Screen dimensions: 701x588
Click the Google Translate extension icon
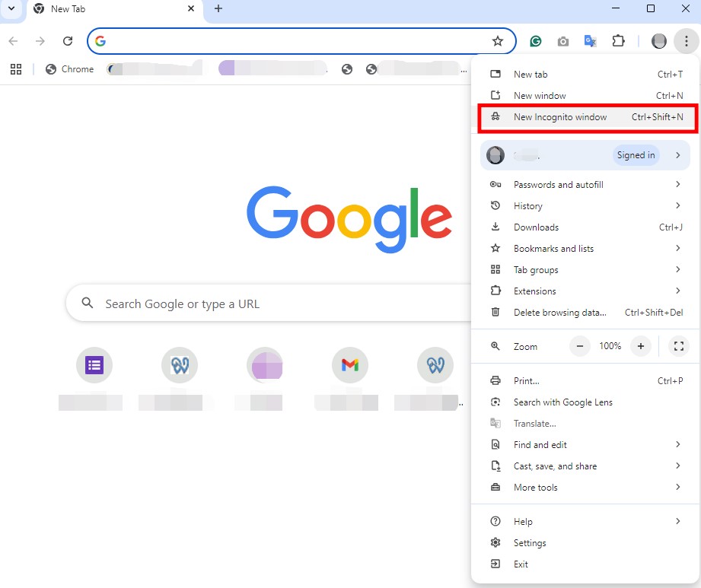(590, 41)
